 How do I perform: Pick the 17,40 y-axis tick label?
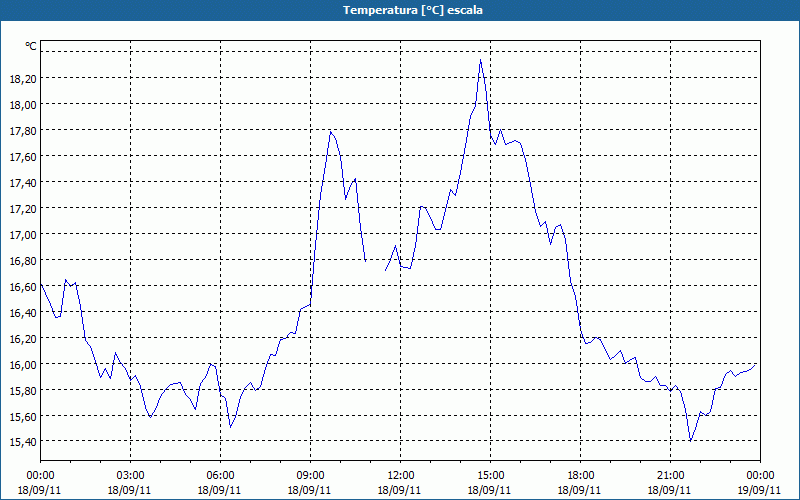point(23,182)
